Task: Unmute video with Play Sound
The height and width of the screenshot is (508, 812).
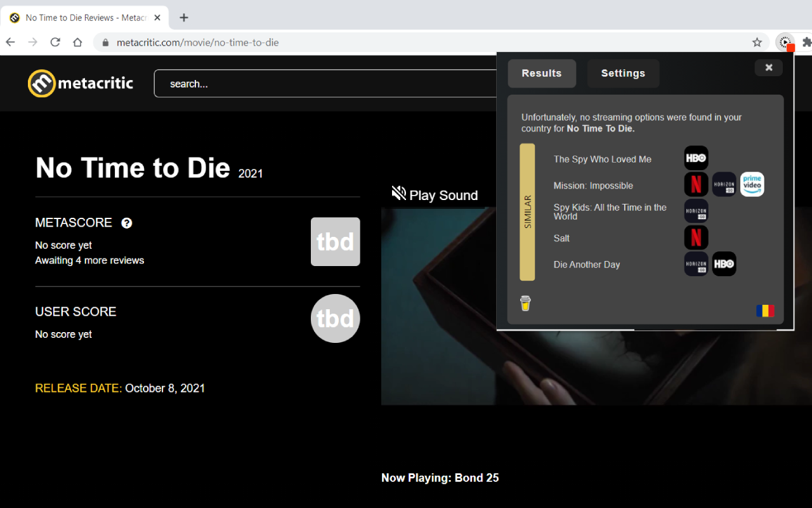Action: [x=435, y=194]
